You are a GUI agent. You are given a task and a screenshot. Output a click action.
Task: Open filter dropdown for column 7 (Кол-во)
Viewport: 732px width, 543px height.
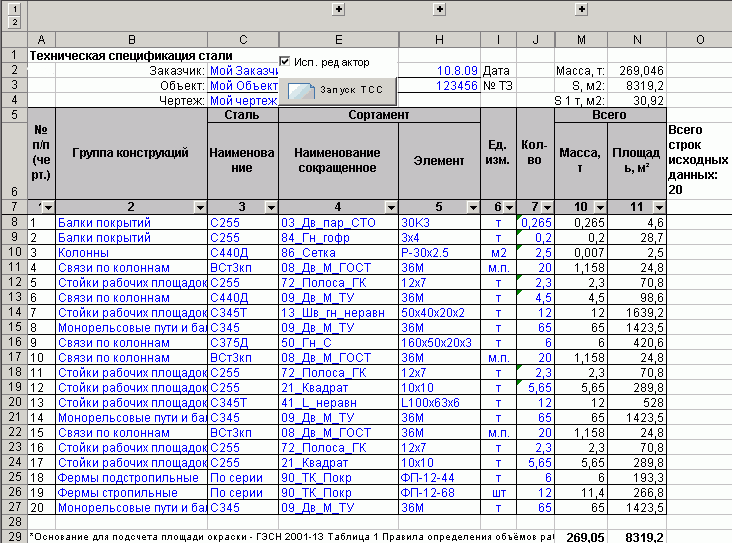pyautogui.click(x=547, y=207)
